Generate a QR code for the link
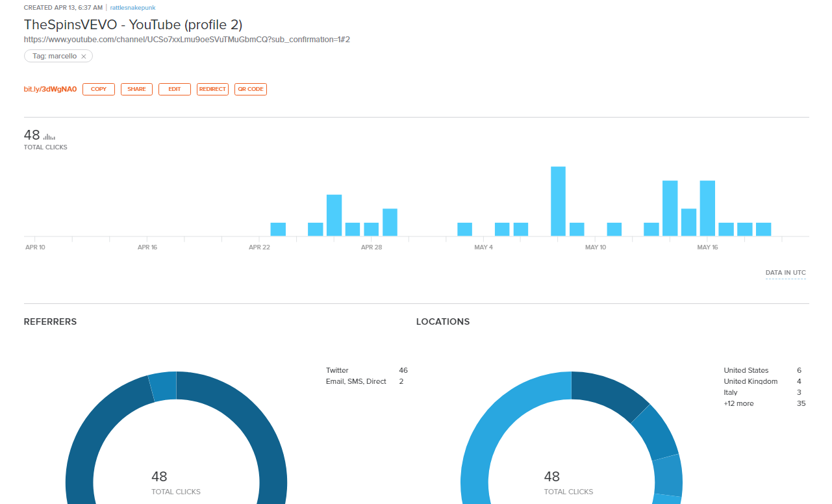Image resolution: width=832 pixels, height=504 pixels. click(x=251, y=89)
